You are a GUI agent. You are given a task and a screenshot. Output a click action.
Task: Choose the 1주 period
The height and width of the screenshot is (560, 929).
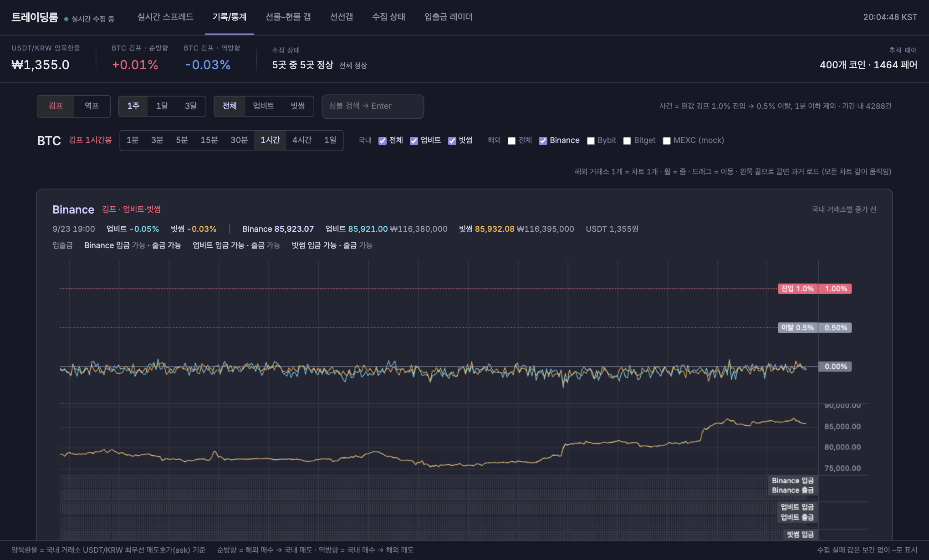click(x=133, y=106)
